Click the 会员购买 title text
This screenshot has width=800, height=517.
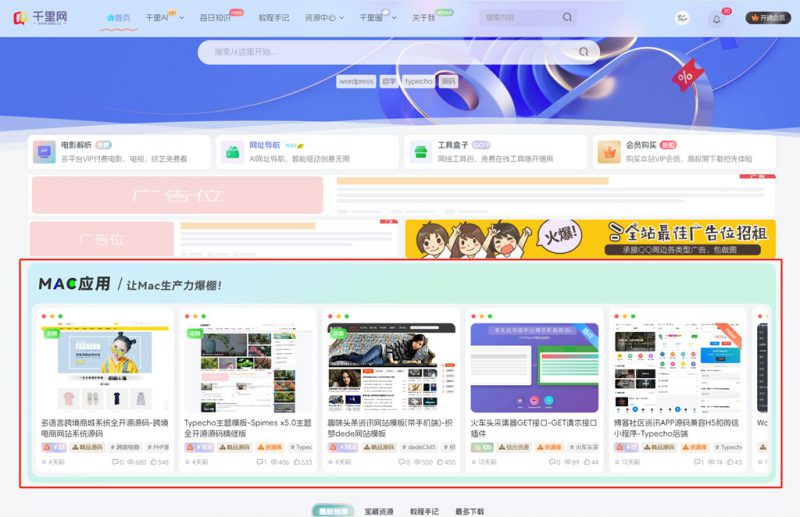point(641,145)
